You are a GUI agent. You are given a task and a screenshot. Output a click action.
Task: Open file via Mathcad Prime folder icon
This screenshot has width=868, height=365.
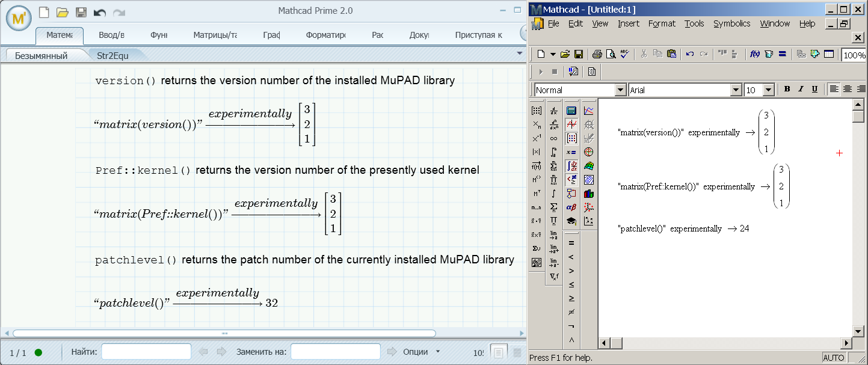tap(63, 11)
